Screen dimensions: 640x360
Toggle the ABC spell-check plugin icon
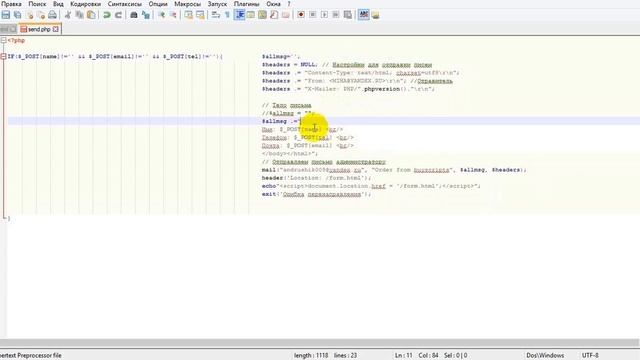point(363,15)
